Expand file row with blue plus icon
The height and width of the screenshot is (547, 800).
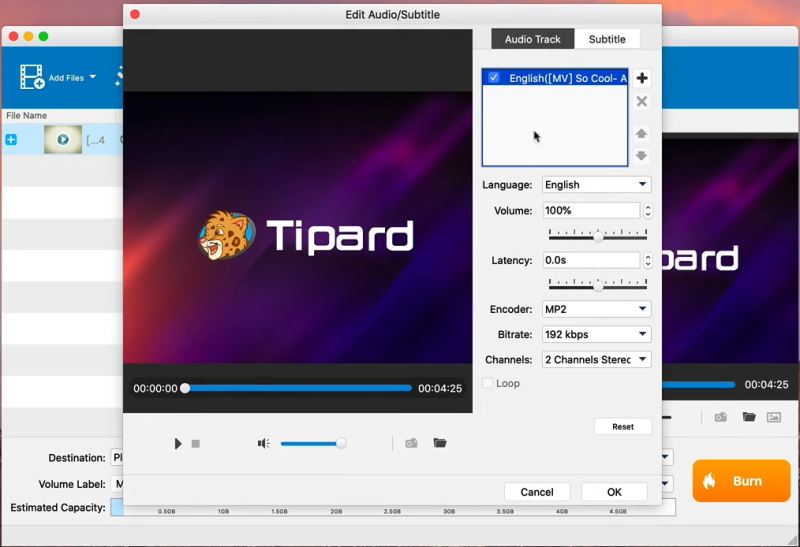pyautogui.click(x=11, y=140)
